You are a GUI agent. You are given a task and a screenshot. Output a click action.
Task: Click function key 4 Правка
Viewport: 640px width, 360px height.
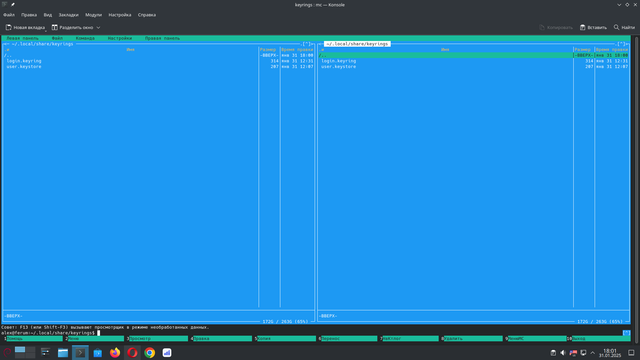223,338
